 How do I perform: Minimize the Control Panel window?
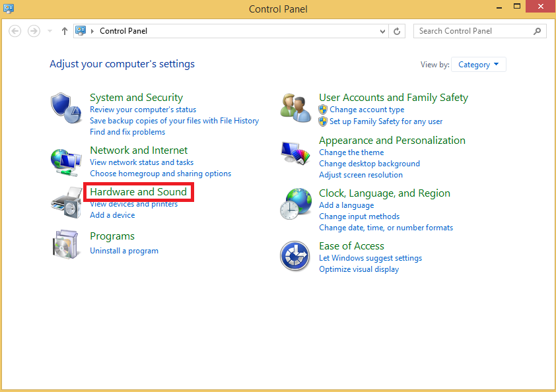[x=499, y=7]
